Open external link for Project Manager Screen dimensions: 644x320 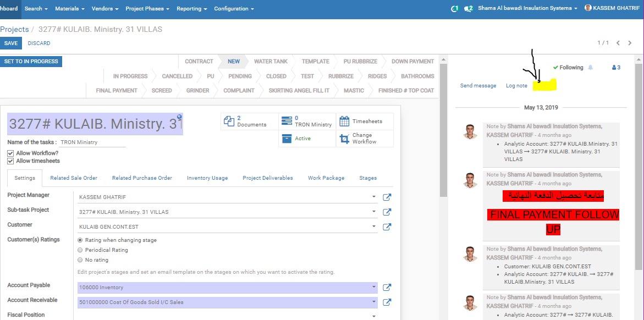click(x=387, y=197)
